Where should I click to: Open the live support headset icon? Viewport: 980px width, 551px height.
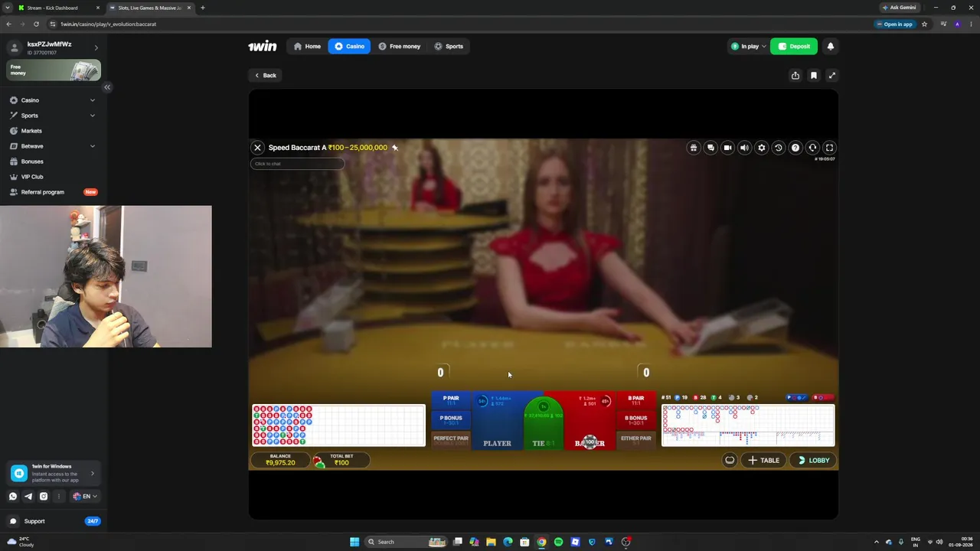pos(812,148)
